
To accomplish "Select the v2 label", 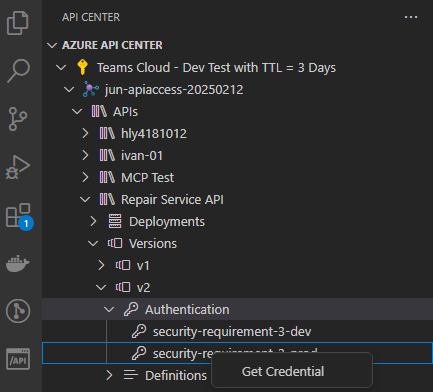I will (x=143, y=288).
